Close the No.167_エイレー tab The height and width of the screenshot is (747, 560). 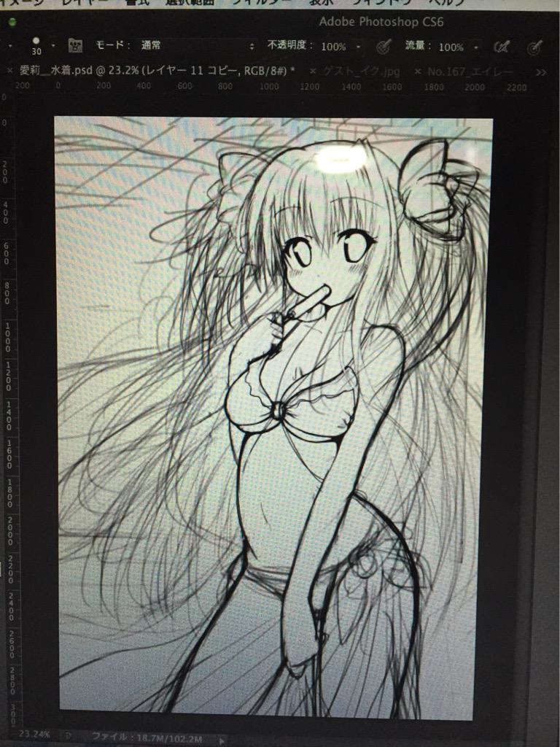click(x=418, y=71)
